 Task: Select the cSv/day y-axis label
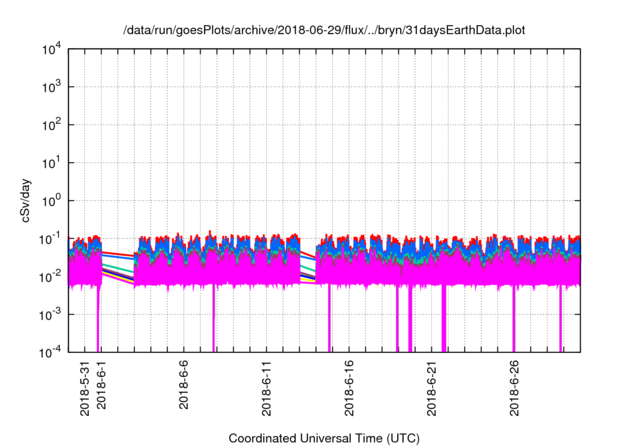25,200
